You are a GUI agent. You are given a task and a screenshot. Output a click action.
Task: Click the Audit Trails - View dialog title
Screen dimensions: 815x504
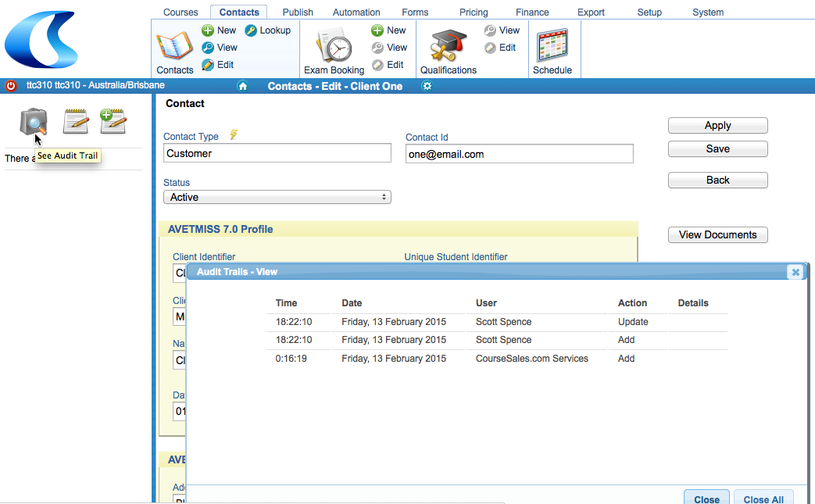[237, 272]
